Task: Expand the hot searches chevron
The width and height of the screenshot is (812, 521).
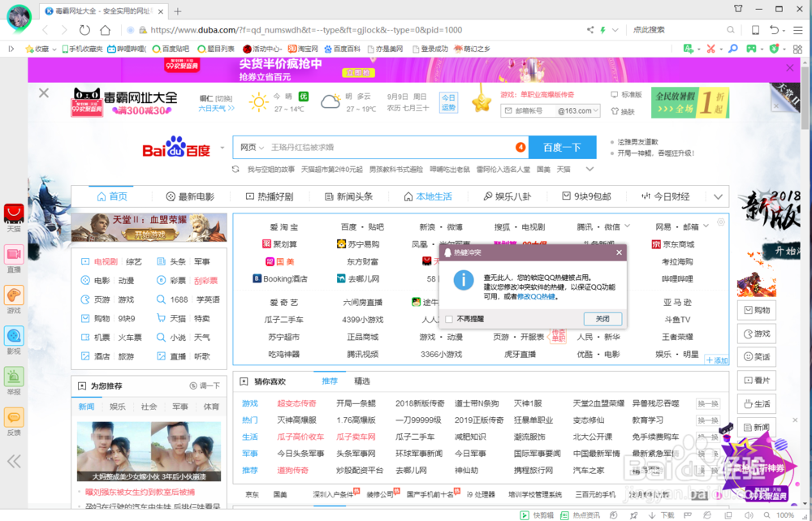Action: [x=590, y=169]
